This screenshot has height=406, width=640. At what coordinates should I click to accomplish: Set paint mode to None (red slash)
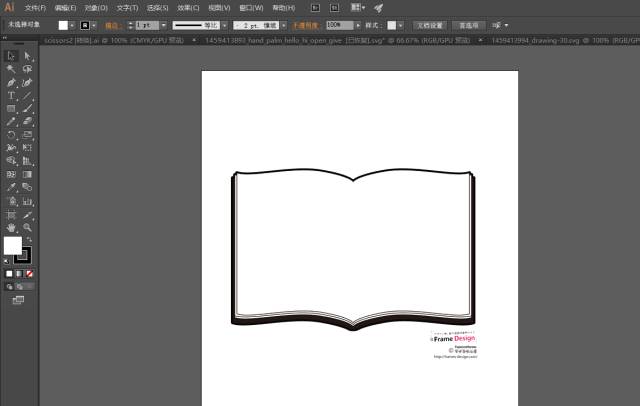click(30, 273)
